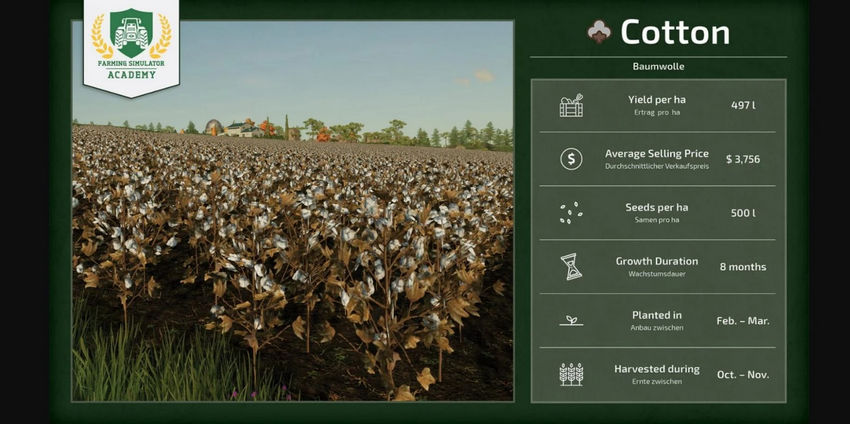Click the 'Average Selling Price' label
The height and width of the screenshot is (424, 850).
(656, 153)
